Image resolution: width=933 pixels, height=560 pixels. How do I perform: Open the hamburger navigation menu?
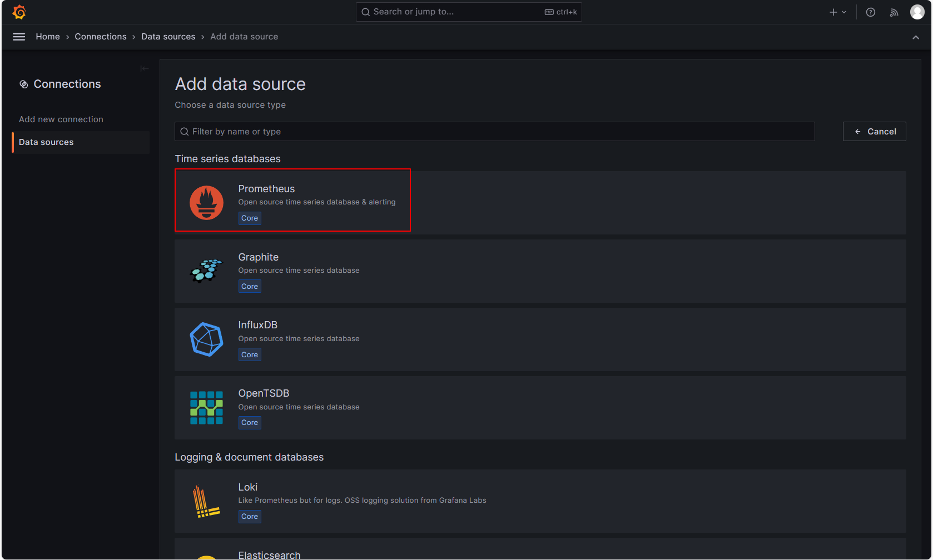coord(19,37)
